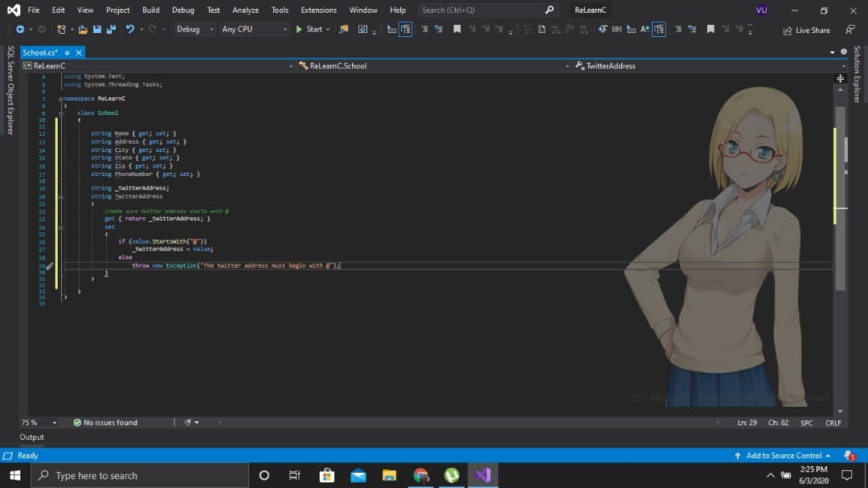Toggle the pin on School.cs tab
The width and height of the screenshot is (868, 488).
68,52
